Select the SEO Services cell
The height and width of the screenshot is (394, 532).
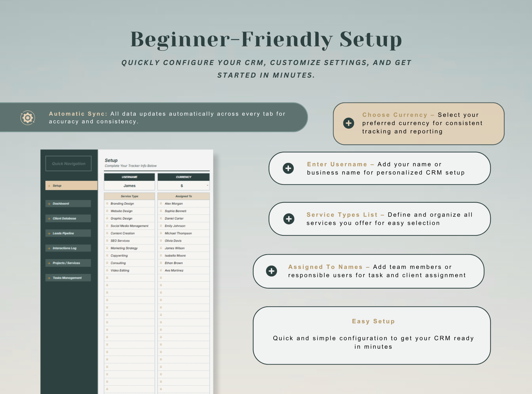(129, 241)
